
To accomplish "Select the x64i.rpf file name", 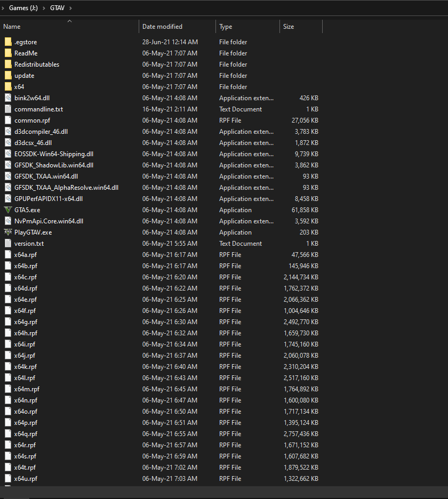I will [x=25, y=344].
